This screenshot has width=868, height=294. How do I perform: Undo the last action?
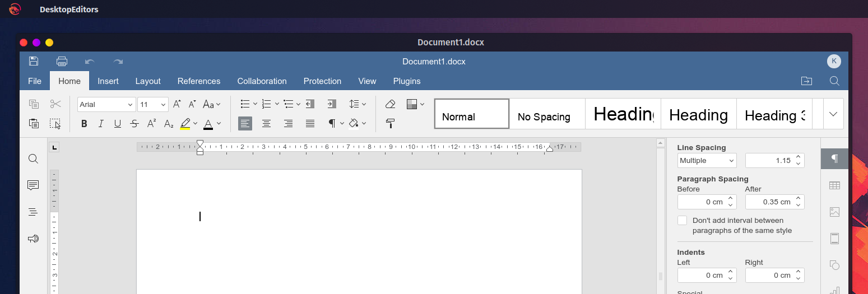click(90, 62)
